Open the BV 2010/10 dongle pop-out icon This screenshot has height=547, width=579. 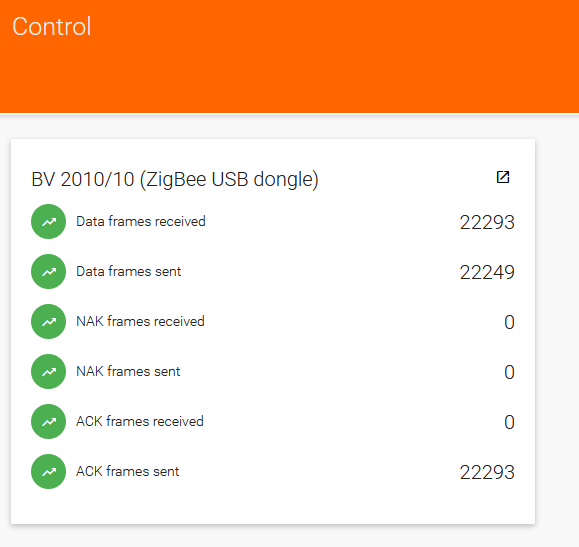(x=503, y=177)
